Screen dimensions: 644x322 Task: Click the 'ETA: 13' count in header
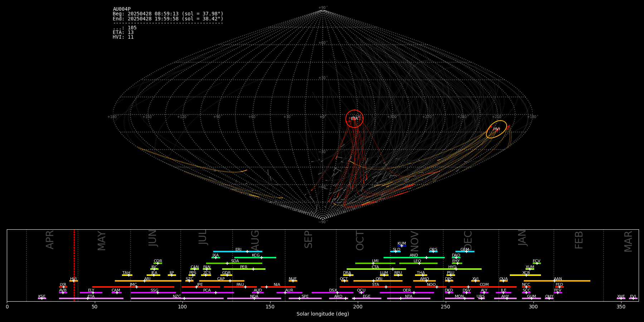point(123,33)
